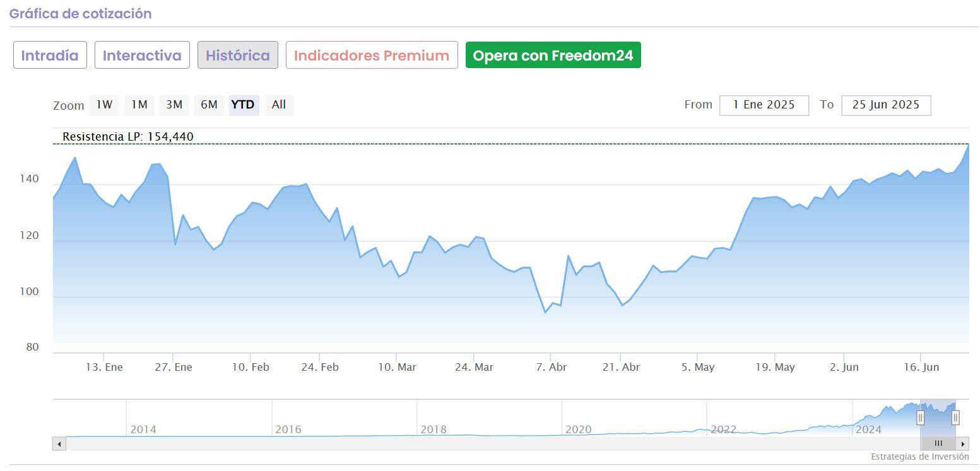Switch zoom to 6M
The height and width of the screenshot is (471, 980).
209,105
